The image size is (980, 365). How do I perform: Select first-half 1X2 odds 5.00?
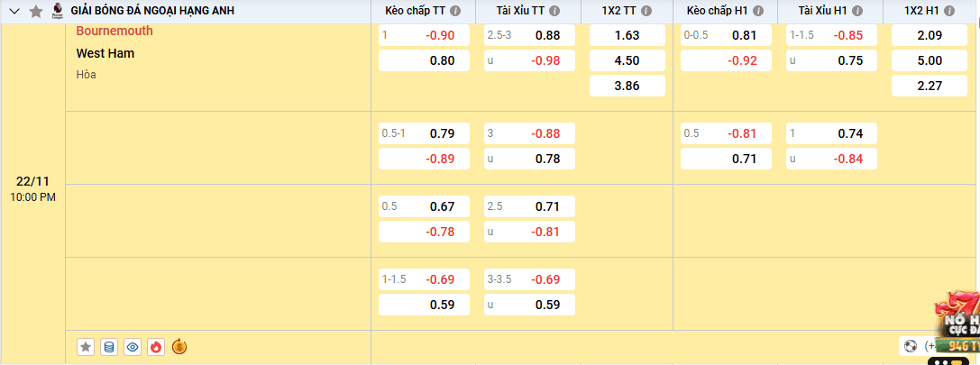point(929,60)
